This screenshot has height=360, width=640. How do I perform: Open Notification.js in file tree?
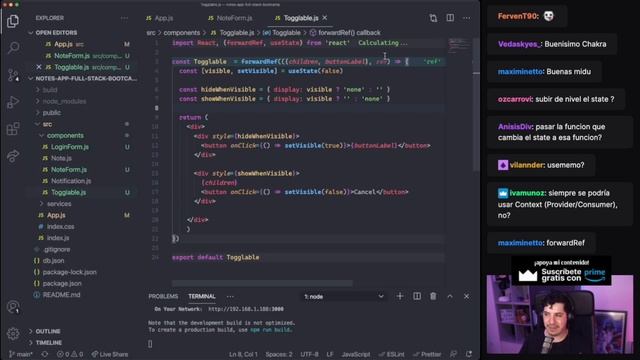click(71, 181)
